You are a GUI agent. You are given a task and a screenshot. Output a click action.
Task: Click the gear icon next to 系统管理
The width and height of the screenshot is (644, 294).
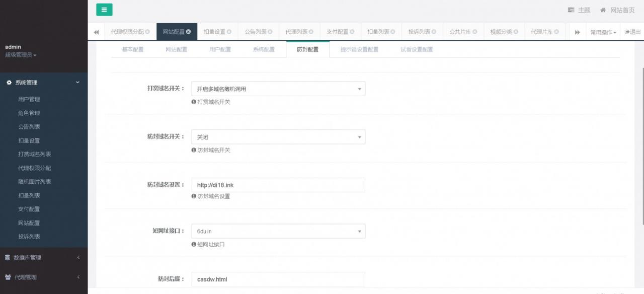tap(8, 82)
